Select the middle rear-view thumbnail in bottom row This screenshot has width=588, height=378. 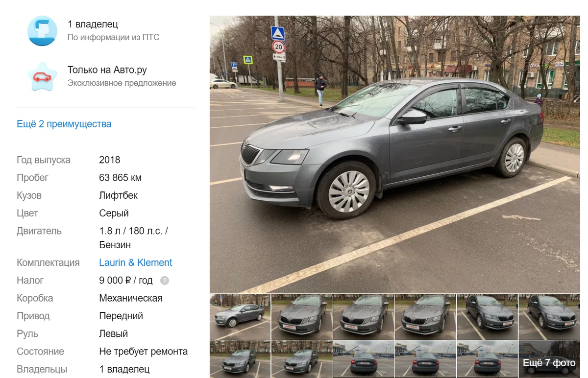(x=425, y=359)
